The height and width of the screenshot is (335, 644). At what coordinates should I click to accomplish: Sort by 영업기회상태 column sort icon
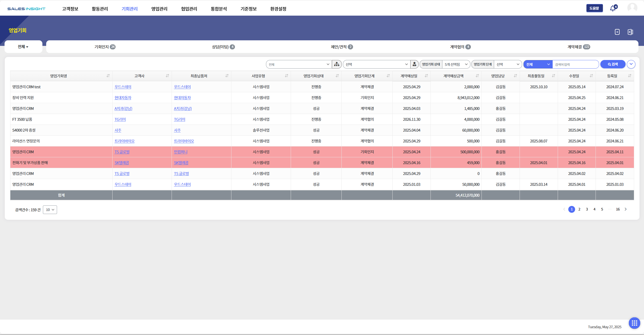tap(337, 76)
